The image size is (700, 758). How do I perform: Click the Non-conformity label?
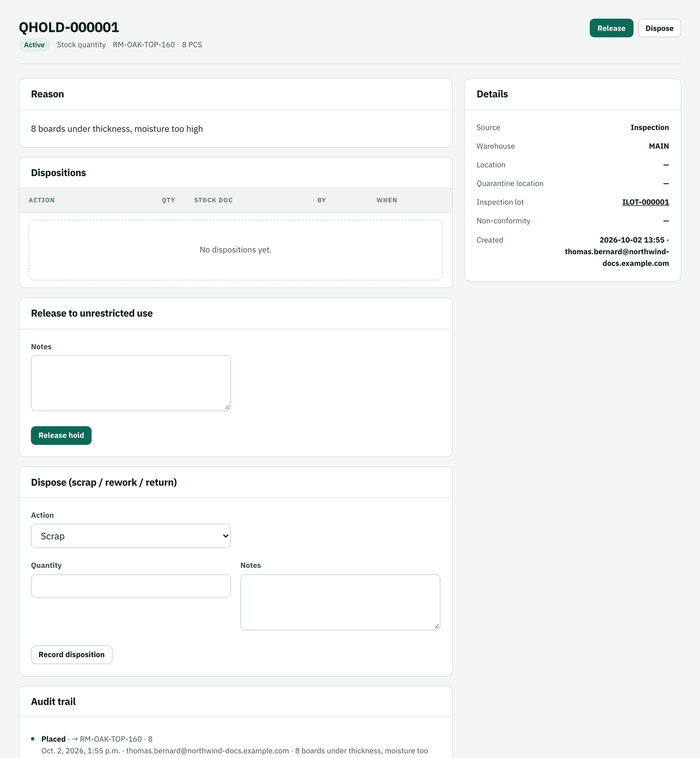pos(503,221)
